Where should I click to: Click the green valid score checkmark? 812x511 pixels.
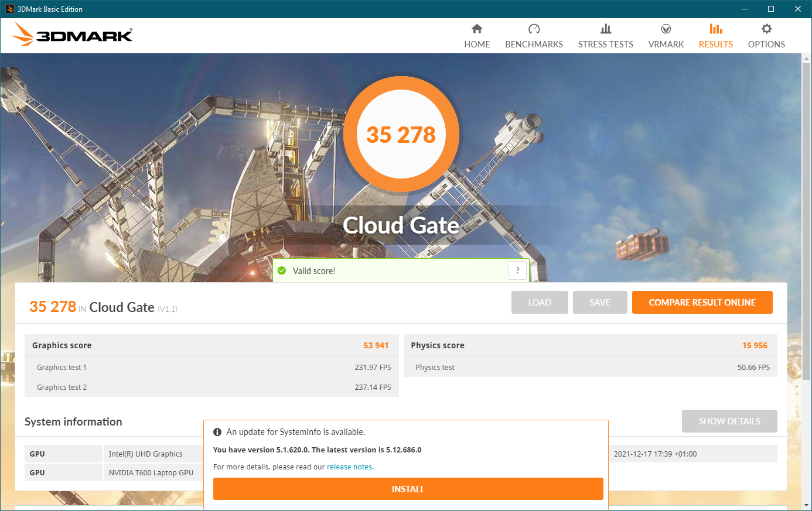click(282, 270)
